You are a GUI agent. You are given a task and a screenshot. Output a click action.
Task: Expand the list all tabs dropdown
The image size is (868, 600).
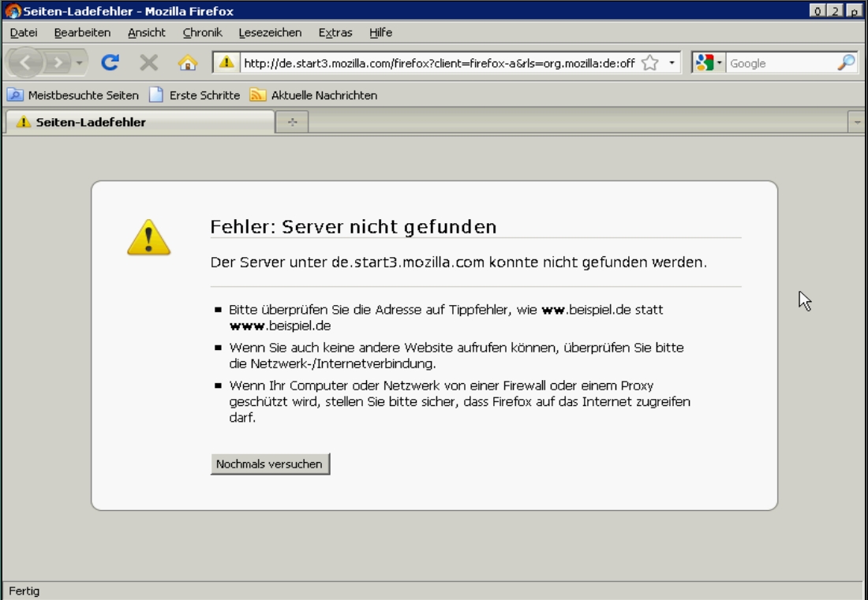click(857, 122)
